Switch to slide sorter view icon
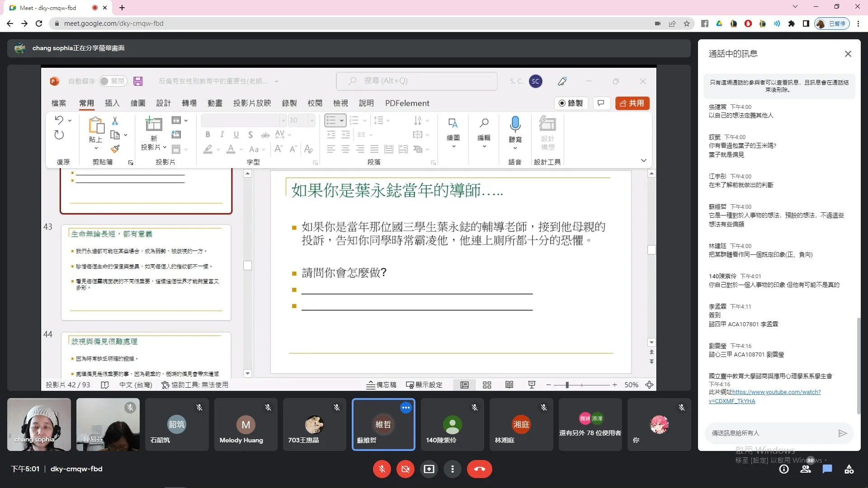 487,385
